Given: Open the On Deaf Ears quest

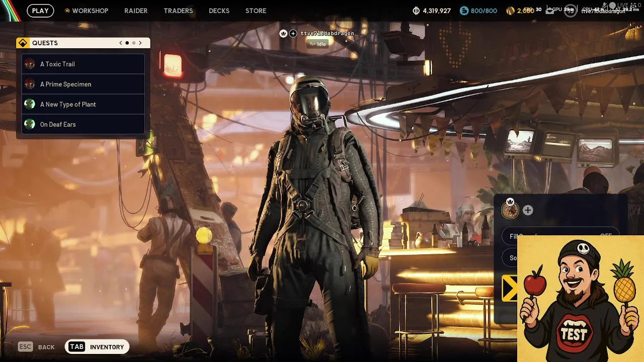Looking at the screenshot, I should point(83,124).
